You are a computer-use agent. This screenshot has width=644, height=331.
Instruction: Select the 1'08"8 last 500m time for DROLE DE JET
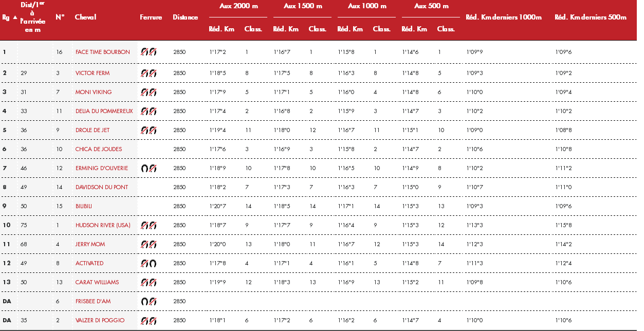click(x=564, y=130)
